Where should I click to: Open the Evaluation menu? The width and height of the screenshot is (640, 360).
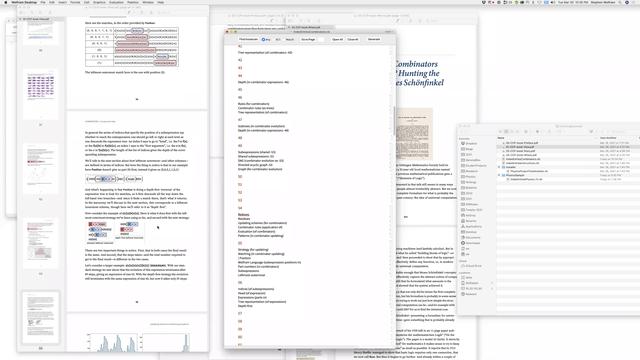116,2
